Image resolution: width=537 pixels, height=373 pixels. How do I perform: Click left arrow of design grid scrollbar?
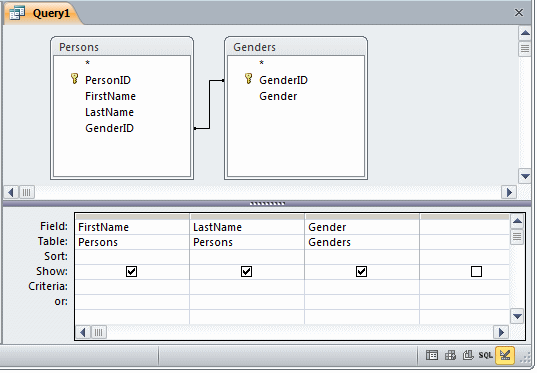(x=83, y=332)
